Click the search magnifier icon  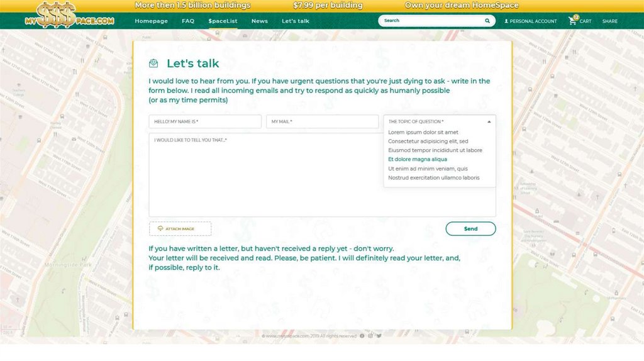click(x=487, y=21)
